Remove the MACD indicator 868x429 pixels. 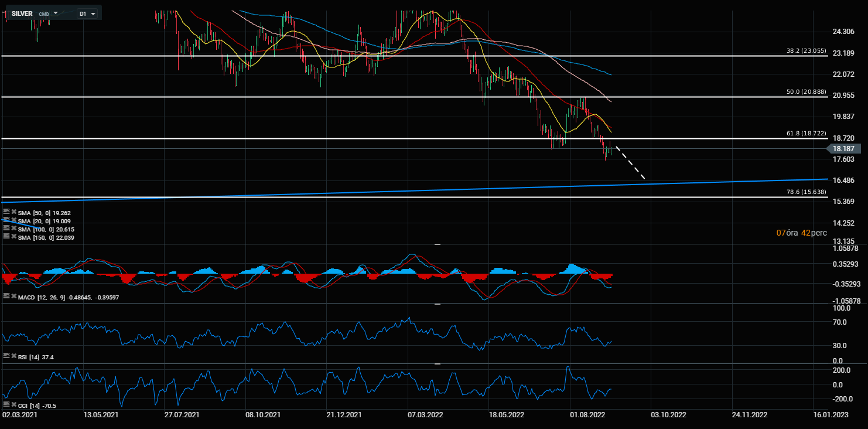point(13,297)
